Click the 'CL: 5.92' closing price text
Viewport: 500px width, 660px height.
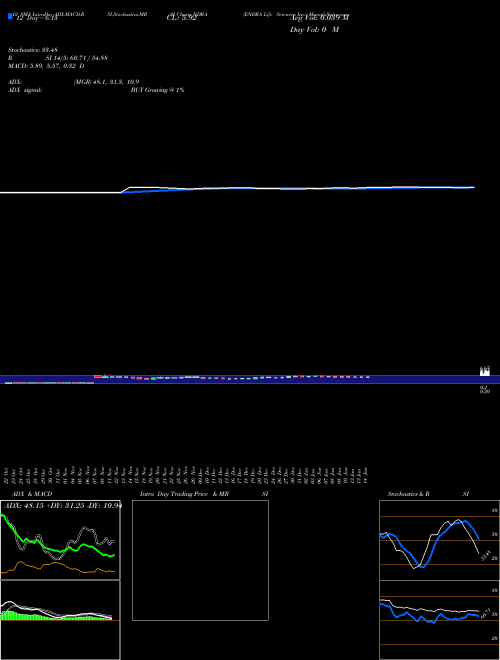pyautogui.click(x=182, y=18)
